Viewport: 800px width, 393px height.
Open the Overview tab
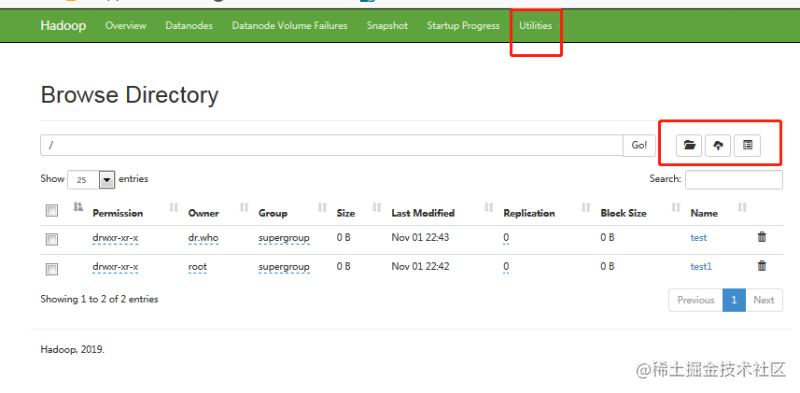pos(126,26)
